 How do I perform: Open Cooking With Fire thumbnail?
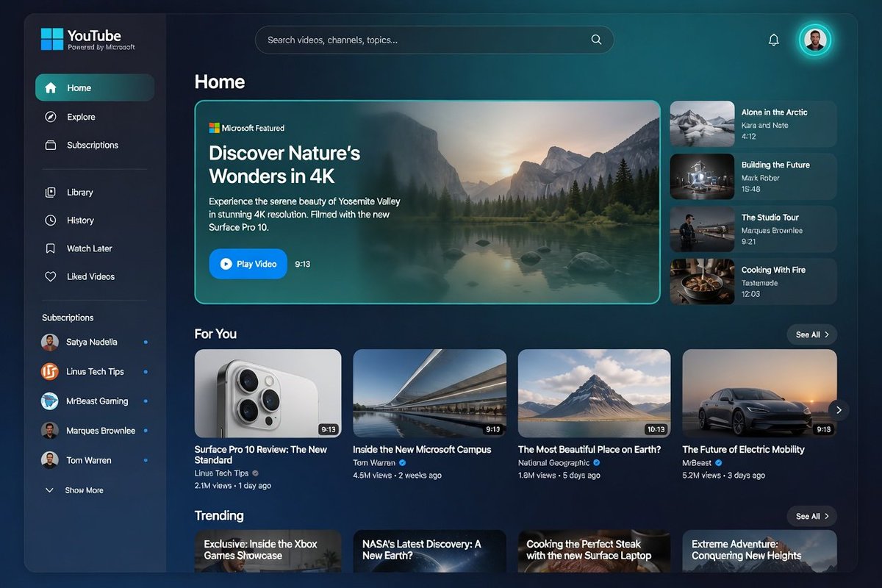coord(702,282)
